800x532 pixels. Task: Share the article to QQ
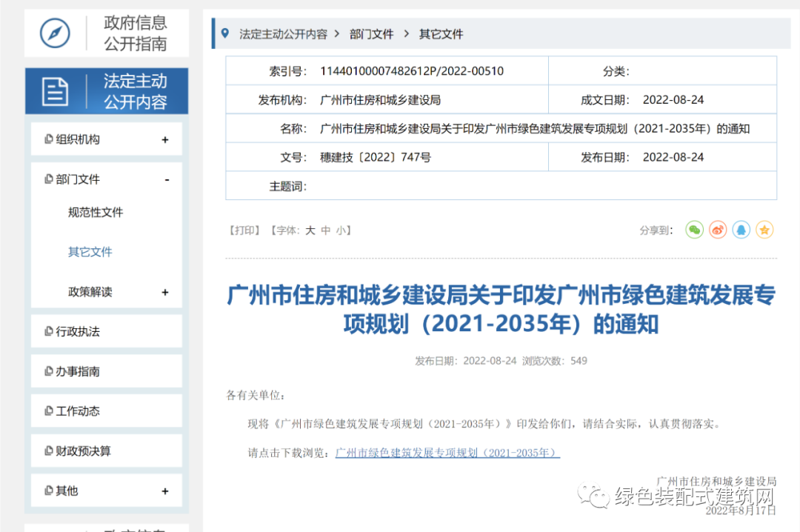coord(741,230)
